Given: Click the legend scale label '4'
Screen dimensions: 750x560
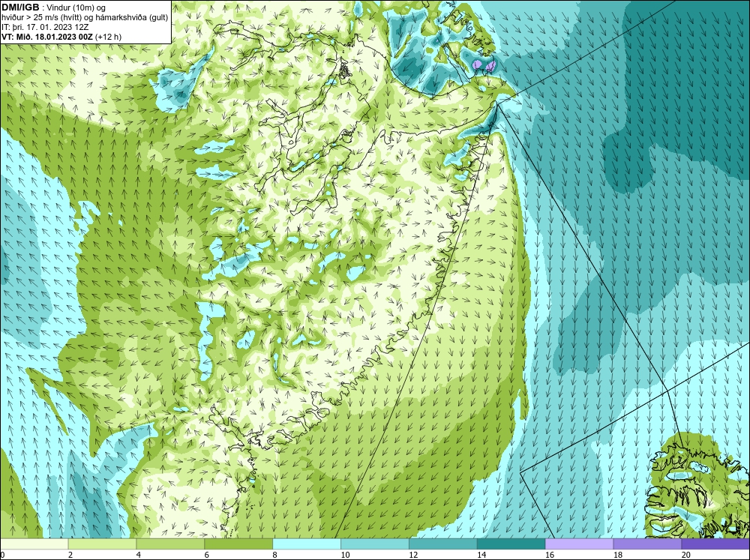Looking at the screenshot, I should [138, 555].
